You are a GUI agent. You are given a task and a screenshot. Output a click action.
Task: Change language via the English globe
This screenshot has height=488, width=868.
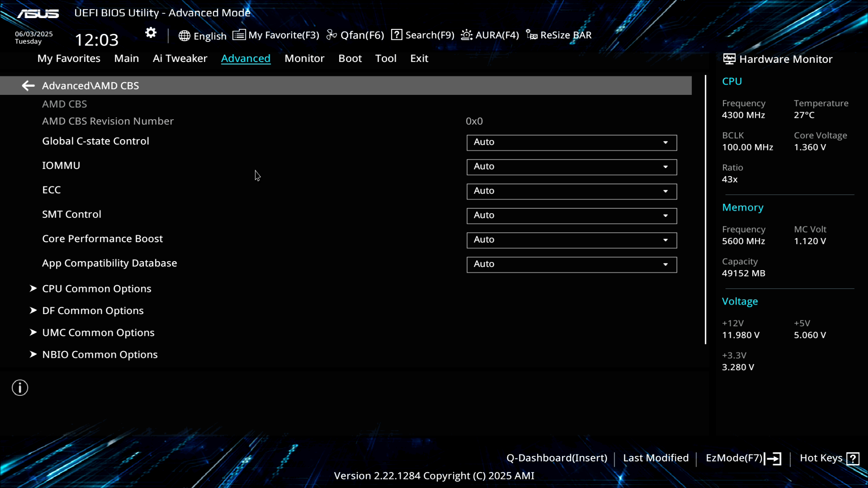pyautogui.click(x=203, y=36)
